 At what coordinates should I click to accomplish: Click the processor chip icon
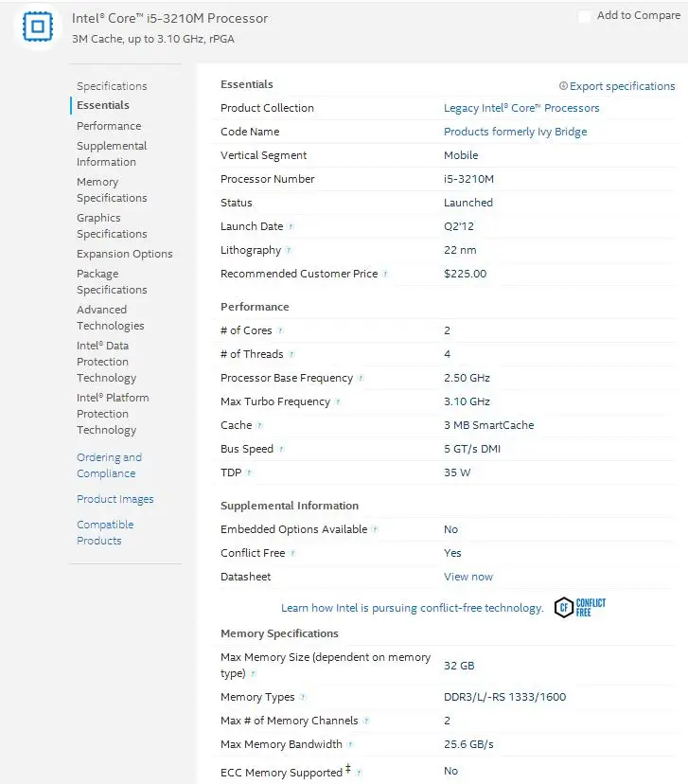point(38,26)
